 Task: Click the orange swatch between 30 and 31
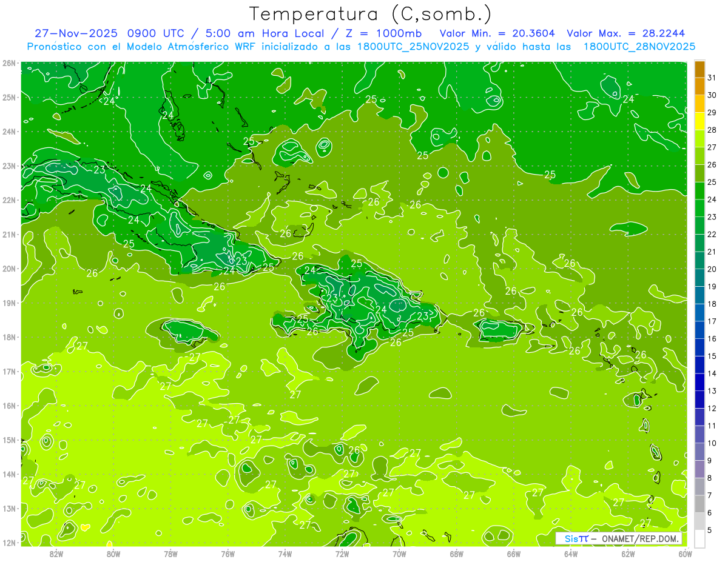(x=699, y=86)
